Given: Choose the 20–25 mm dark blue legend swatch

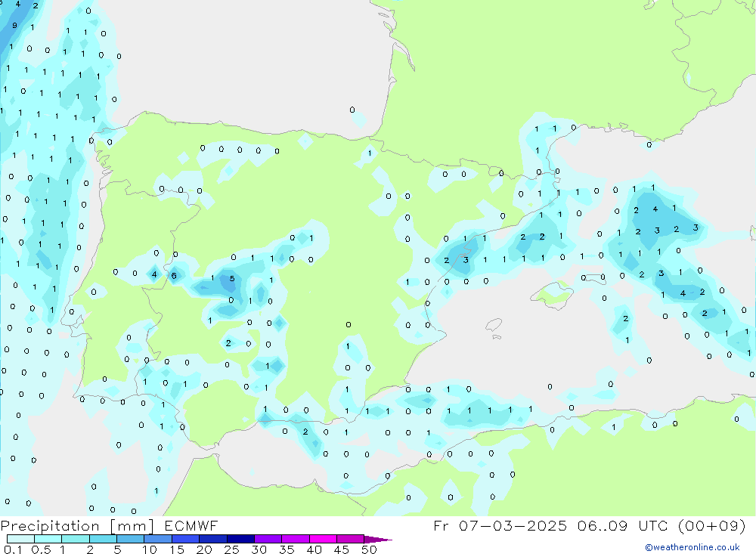Looking at the screenshot, I should [x=213, y=539].
